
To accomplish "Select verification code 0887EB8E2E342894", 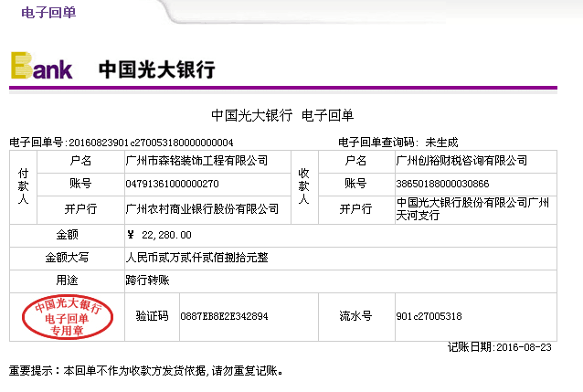I will (224, 316).
